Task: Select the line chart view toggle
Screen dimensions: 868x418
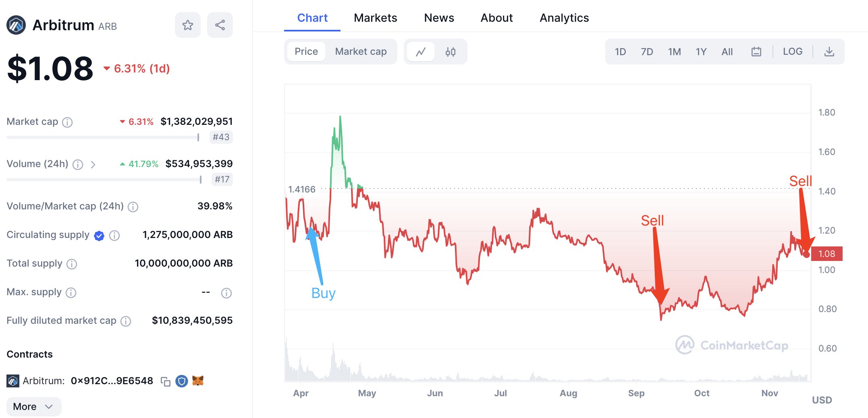Action: 421,52
